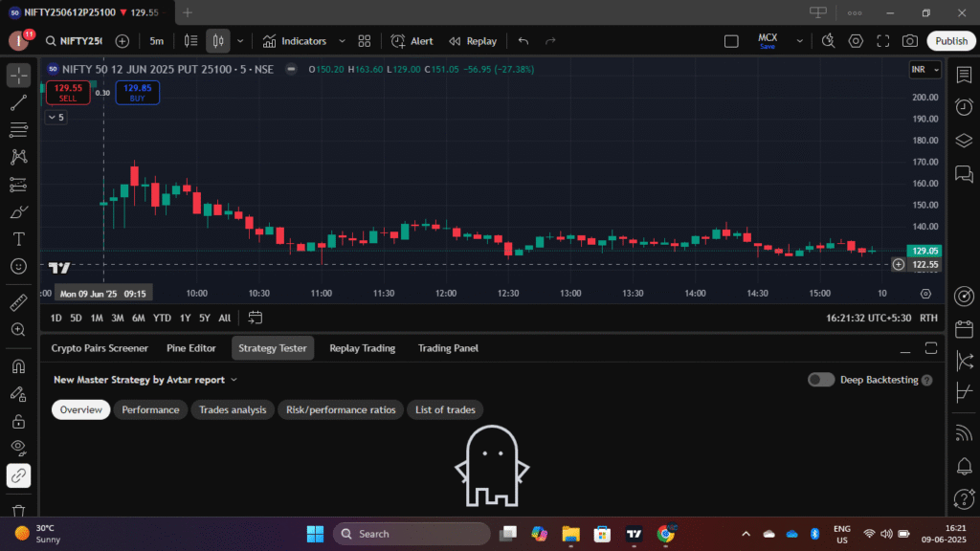Click the remove objects trash icon

coord(19,511)
